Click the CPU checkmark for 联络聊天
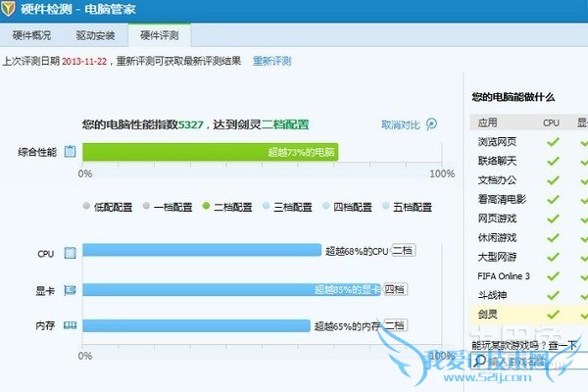The height and width of the screenshot is (392, 588). coord(553,161)
